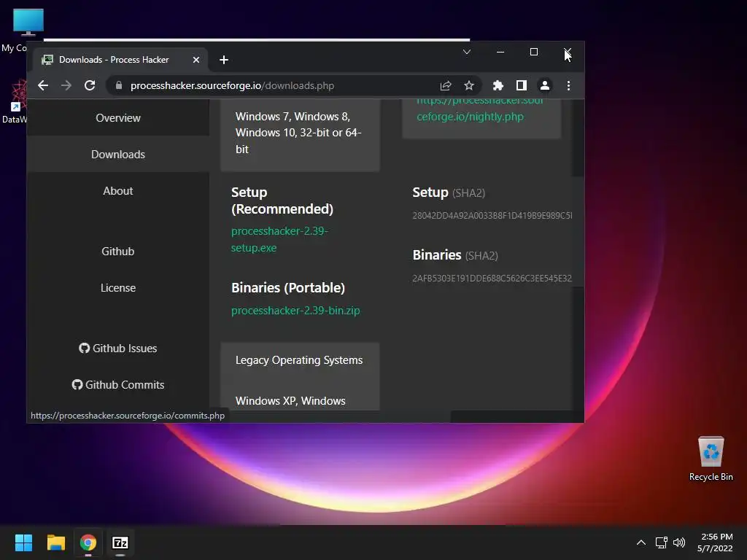
Task: Open a new tab with the plus button
Action: coord(224,60)
